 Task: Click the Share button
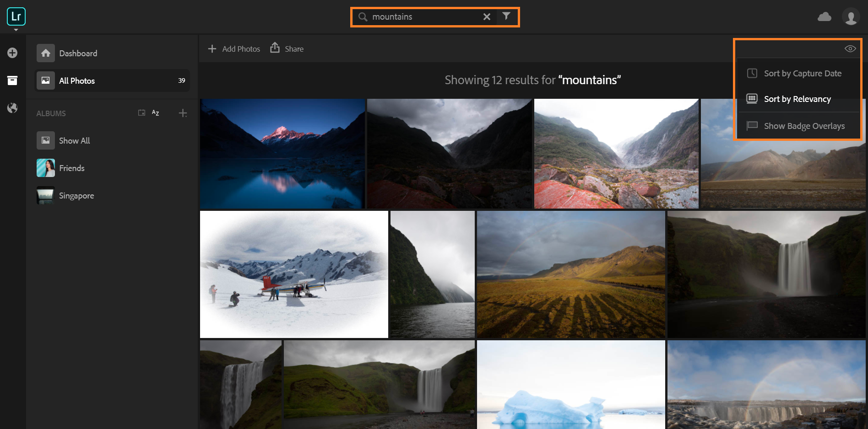[x=287, y=48]
